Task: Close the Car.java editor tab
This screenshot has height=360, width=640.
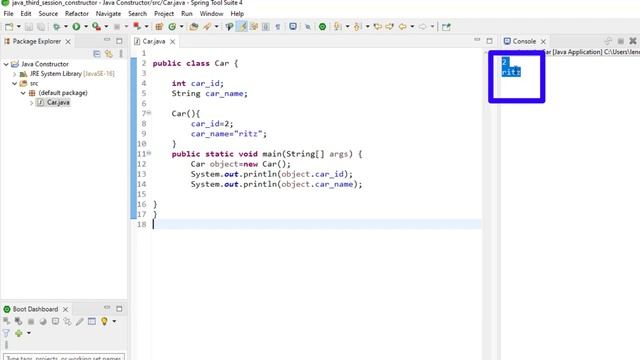Action: pos(173,42)
